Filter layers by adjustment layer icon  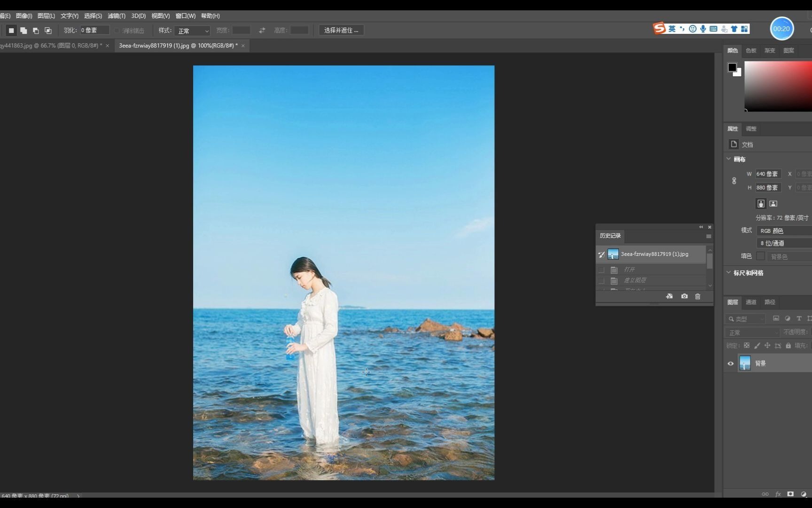click(788, 318)
